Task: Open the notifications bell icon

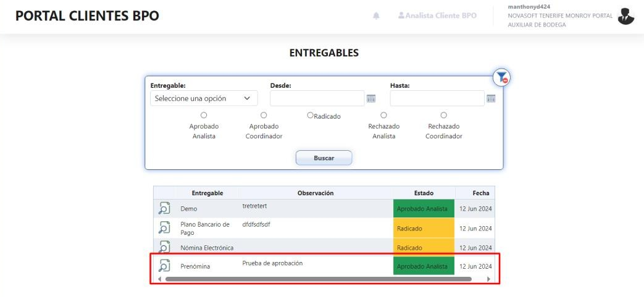Action: click(376, 15)
